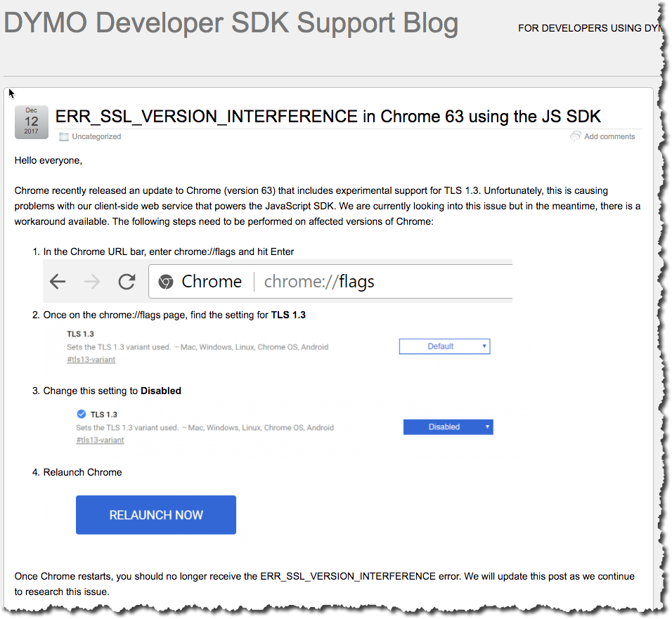Click the Dec 12 2017 date badge
The image size is (672, 619).
(32, 122)
